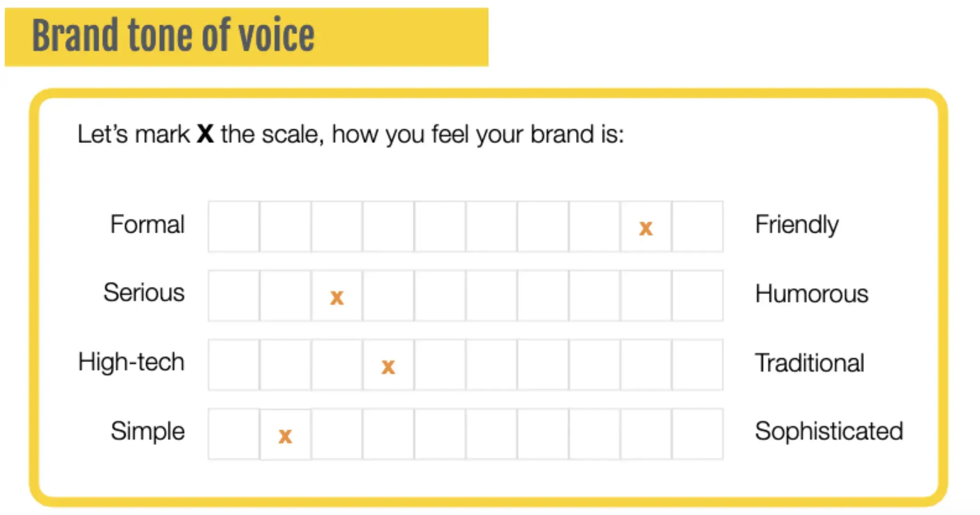
Task: Click the orange X in the Serious–Humorous row
Action: click(x=337, y=297)
